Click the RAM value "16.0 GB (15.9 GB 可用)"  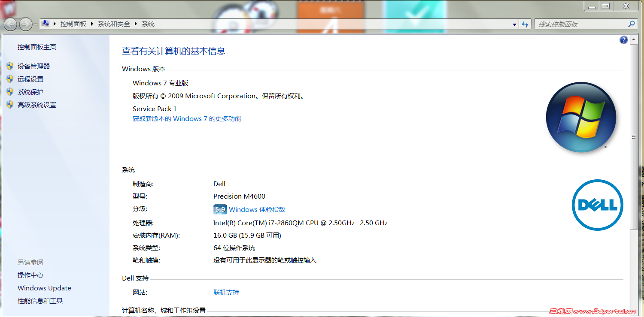point(247,235)
